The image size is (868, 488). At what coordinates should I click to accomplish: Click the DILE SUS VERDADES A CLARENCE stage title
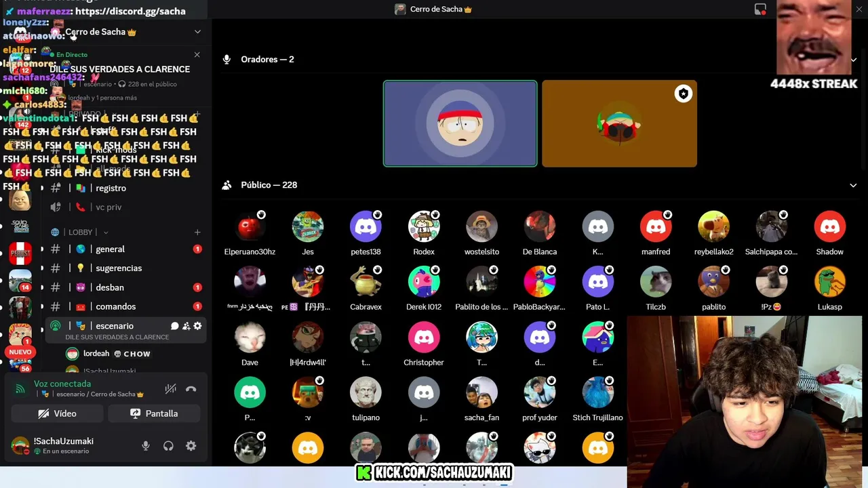[119, 69]
